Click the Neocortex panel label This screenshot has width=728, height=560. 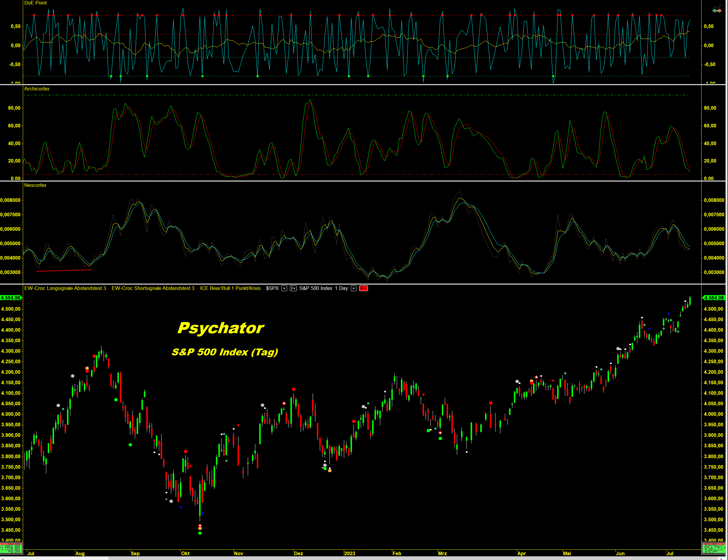coord(35,185)
